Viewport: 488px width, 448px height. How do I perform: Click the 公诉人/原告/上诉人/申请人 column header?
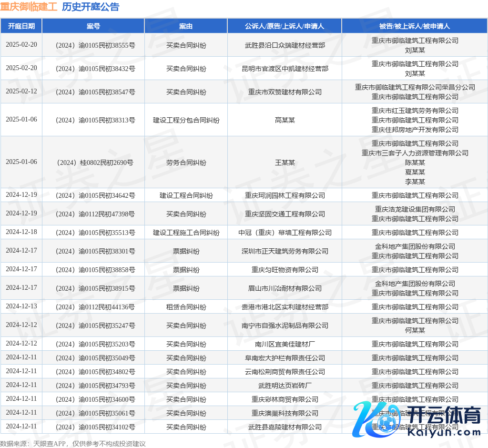tap(285, 26)
